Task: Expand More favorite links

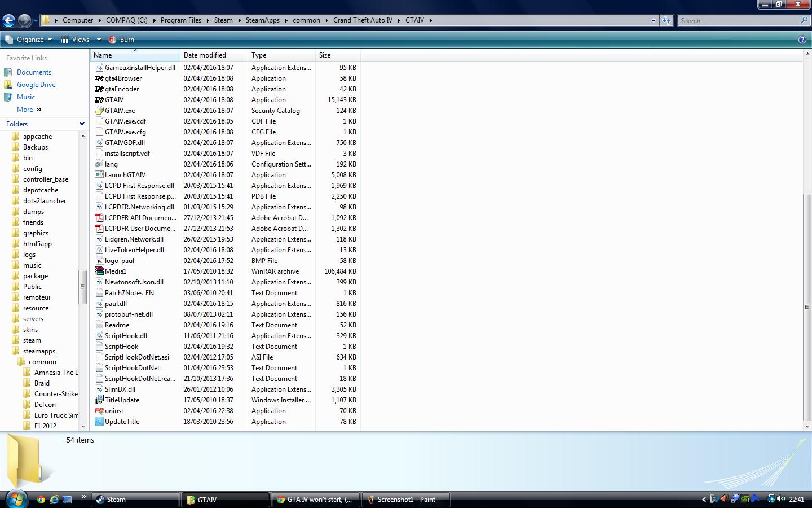Action: tap(29, 110)
